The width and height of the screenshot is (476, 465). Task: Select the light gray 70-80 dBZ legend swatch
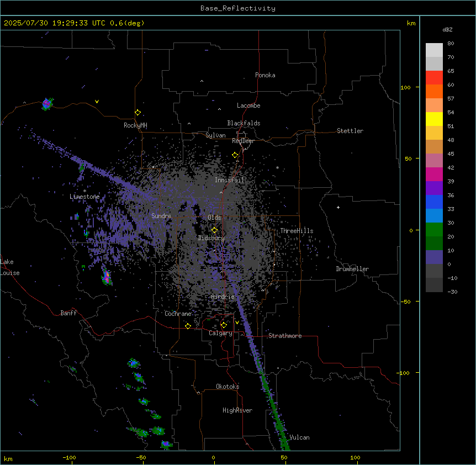coord(434,50)
